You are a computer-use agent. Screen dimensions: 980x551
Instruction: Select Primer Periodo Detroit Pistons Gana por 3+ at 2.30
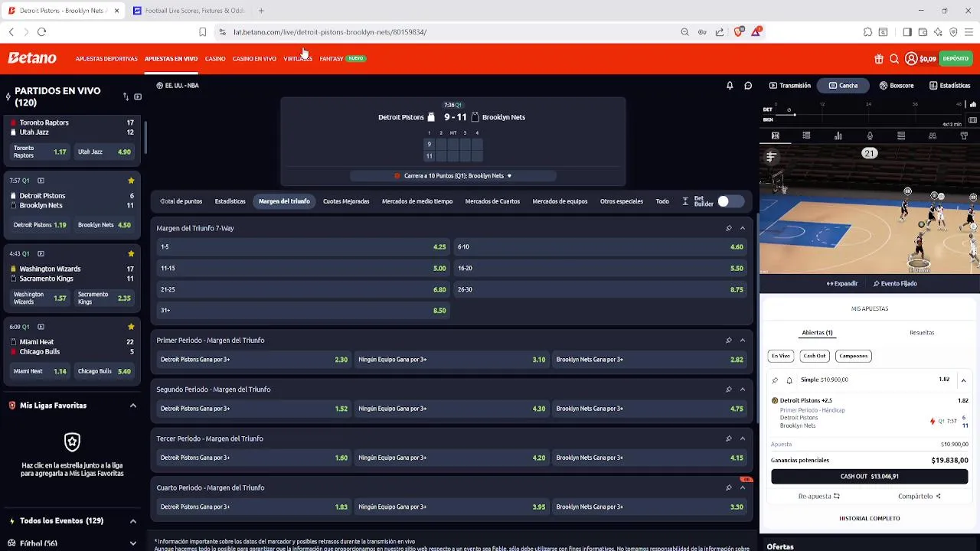click(254, 360)
